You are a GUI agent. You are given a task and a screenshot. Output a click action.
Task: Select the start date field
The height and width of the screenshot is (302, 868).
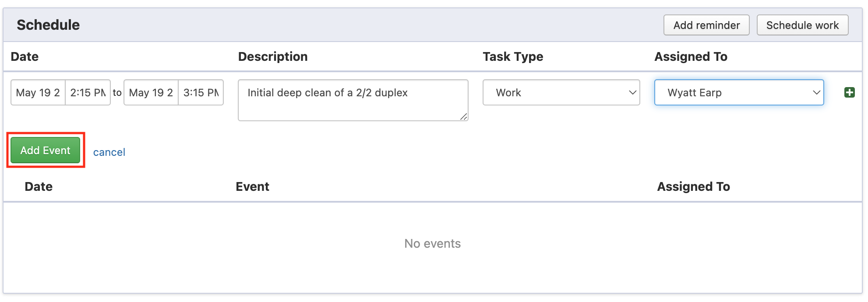pos(38,92)
